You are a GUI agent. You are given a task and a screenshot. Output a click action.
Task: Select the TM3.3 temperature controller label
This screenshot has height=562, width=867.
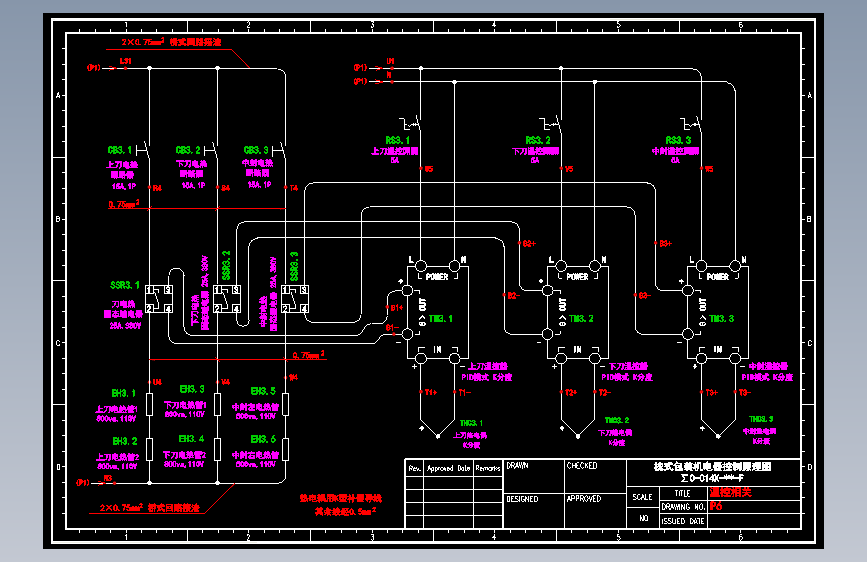coord(722,319)
